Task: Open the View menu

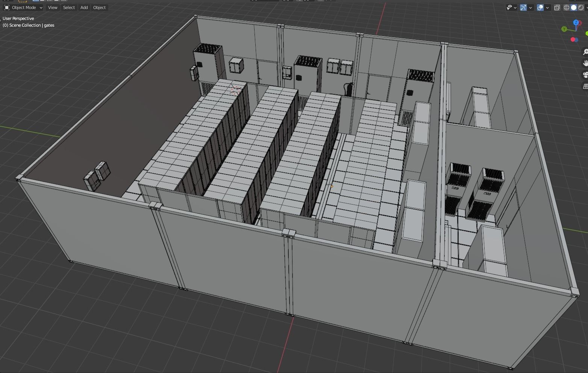Action: (53, 8)
